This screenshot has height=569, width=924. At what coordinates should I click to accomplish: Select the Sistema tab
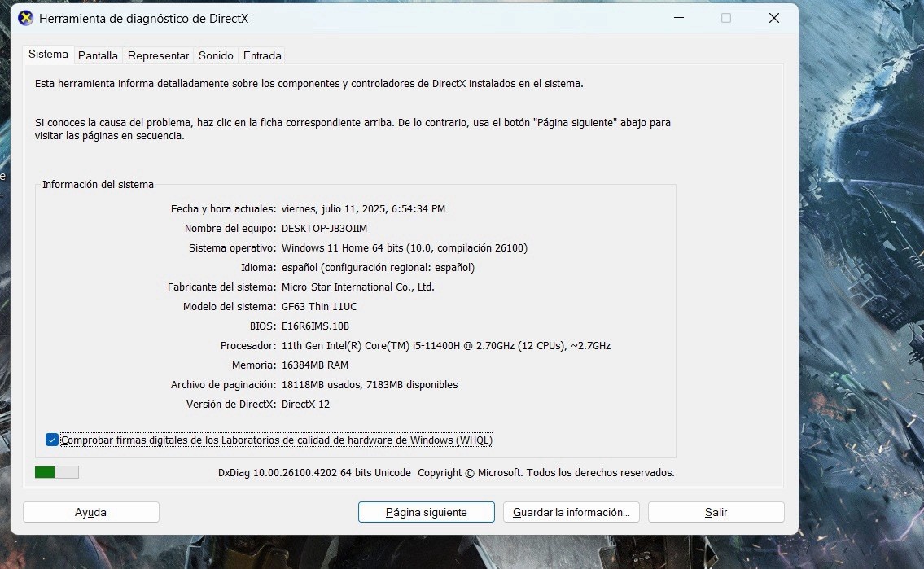[48, 55]
